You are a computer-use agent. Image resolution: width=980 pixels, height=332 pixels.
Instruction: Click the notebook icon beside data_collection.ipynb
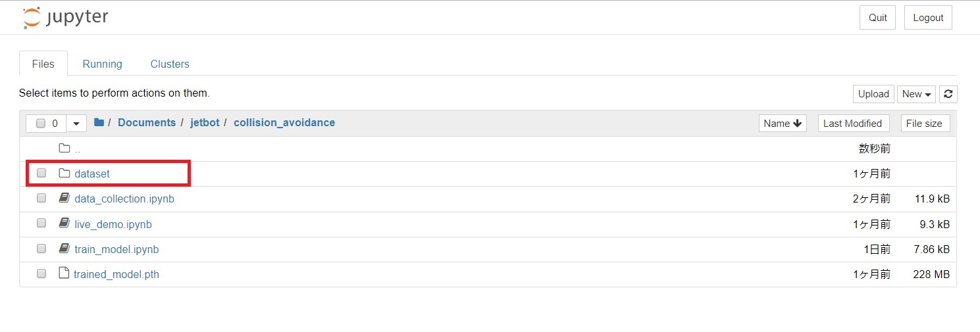click(64, 198)
